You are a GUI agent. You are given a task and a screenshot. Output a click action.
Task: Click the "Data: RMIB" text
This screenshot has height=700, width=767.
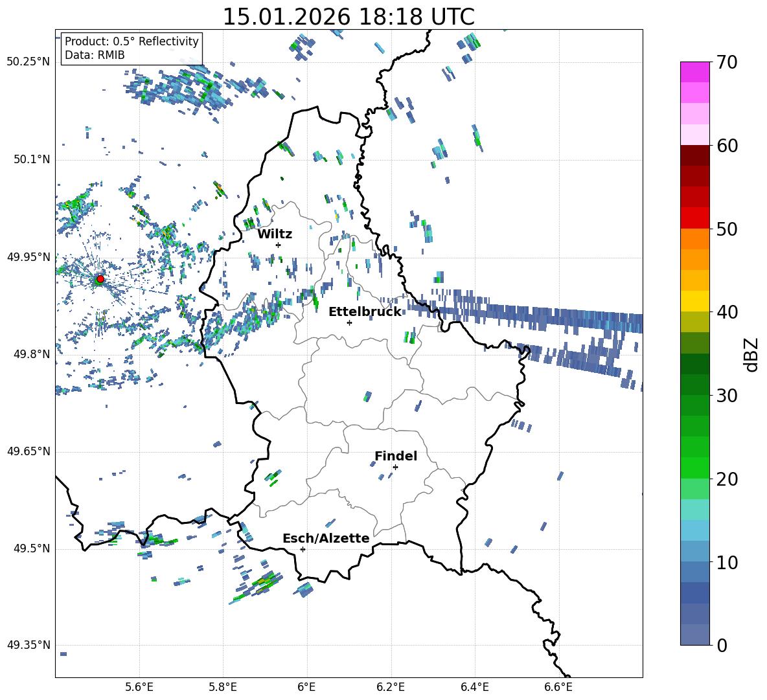(95, 55)
